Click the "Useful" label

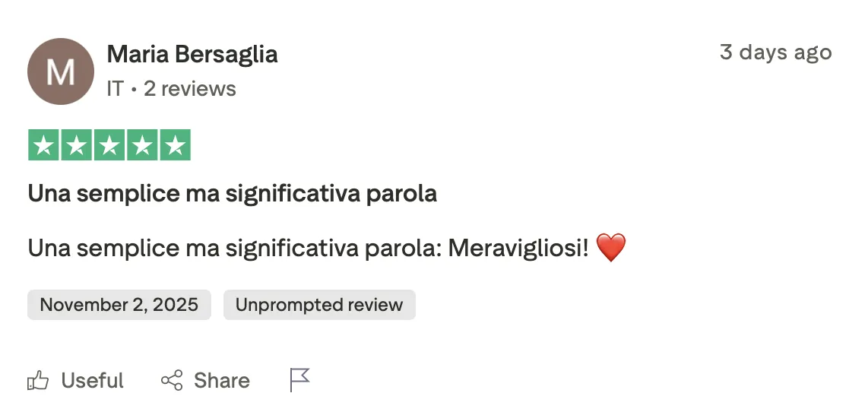92,380
